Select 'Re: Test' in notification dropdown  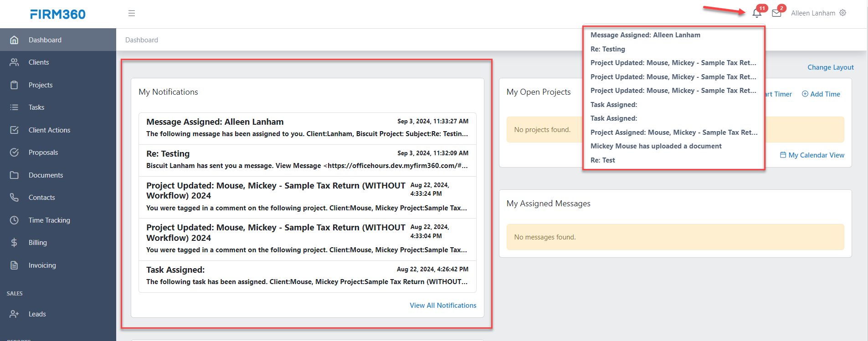point(603,160)
